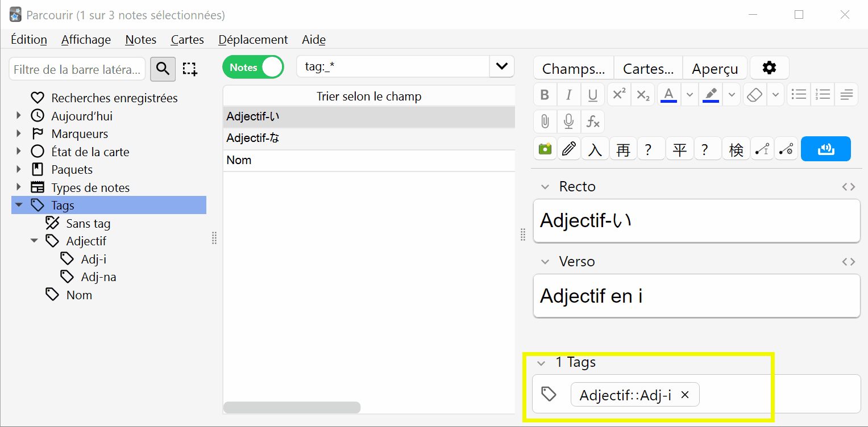The width and height of the screenshot is (868, 427).
Task: Select the Adjectif-な note row
Action: click(x=369, y=139)
